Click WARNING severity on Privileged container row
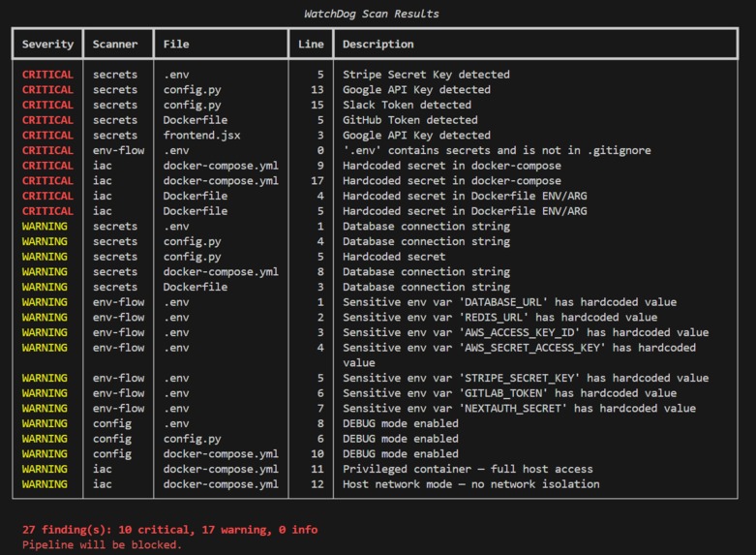This screenshot has width=756, height=555. click(45, 469)
